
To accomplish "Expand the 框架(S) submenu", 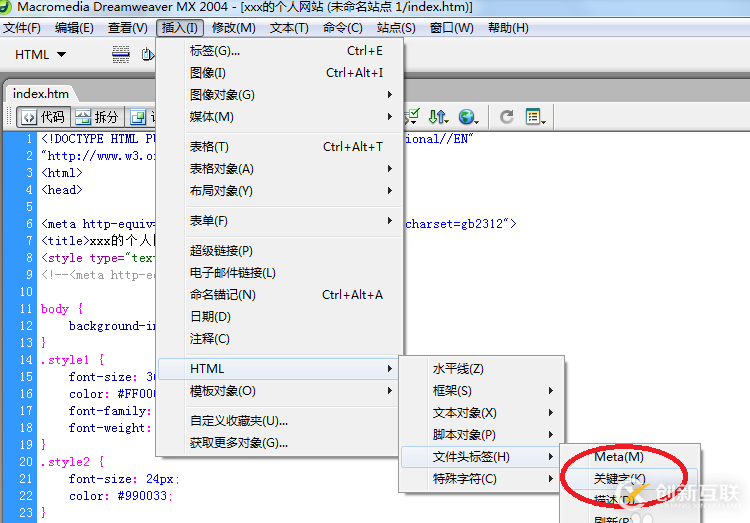I will click(x=482, y=391).
